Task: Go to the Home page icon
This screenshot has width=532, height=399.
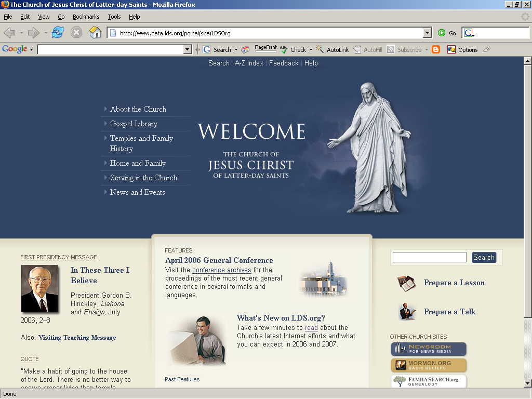Action: (96, 33)
